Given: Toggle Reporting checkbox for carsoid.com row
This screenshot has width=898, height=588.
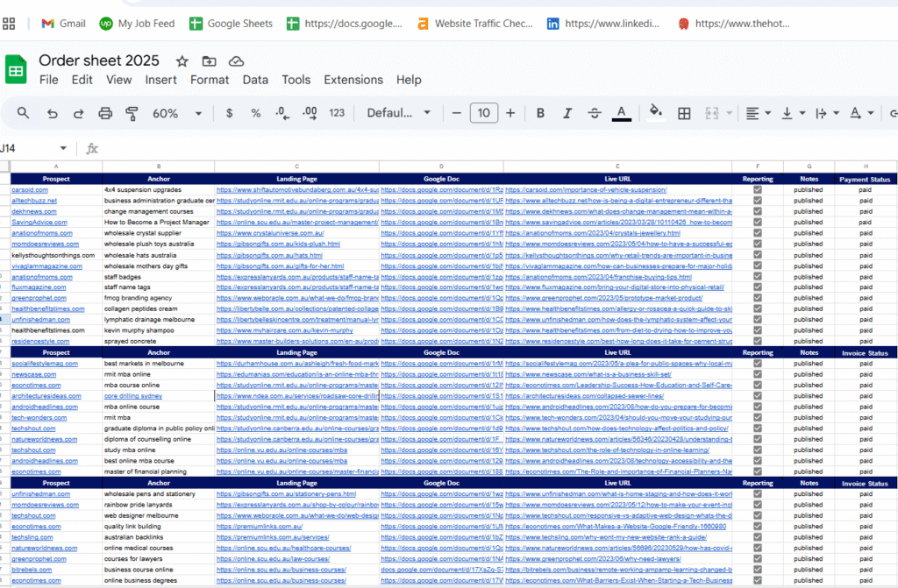Looking at the screenshot, I should click(x=758, y=190).
